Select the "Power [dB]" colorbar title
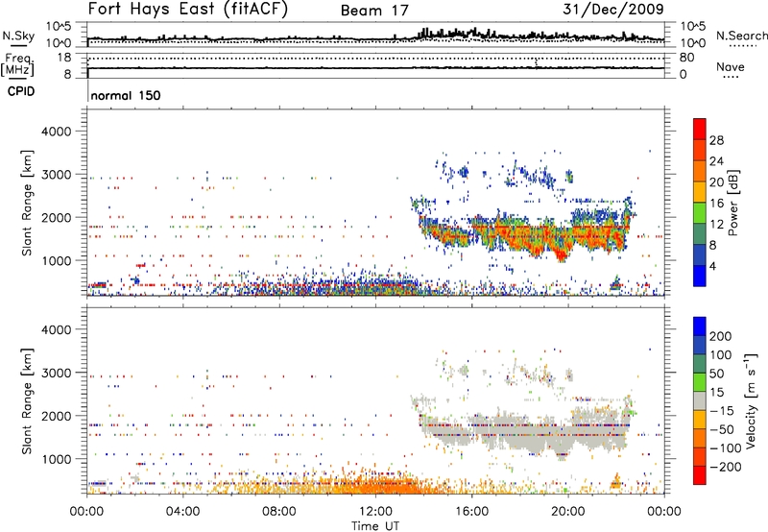The height and width of the screenshot is (532, 768). [732, 203]
